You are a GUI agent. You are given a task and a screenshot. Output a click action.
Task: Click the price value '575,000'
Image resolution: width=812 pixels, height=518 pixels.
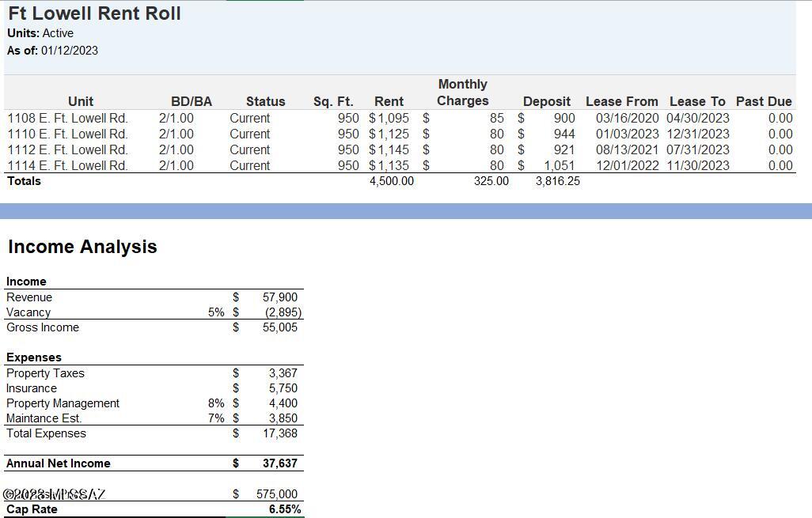(x=277, y=494)
